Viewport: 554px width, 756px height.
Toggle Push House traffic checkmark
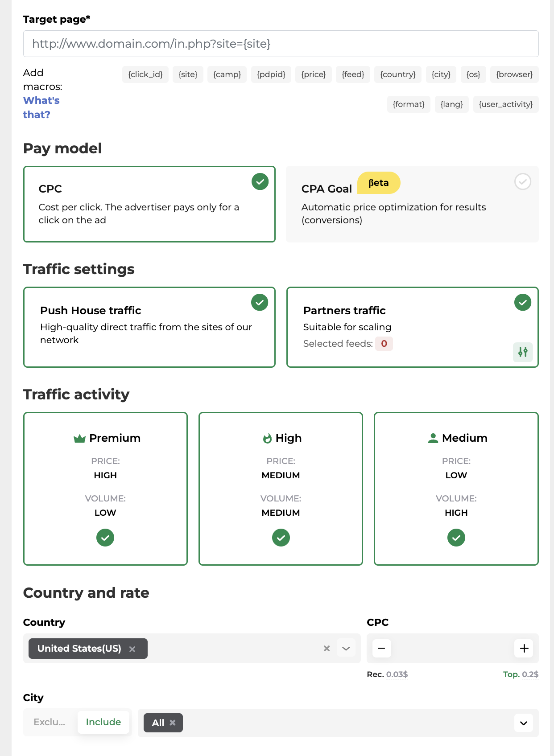point(260,303)
